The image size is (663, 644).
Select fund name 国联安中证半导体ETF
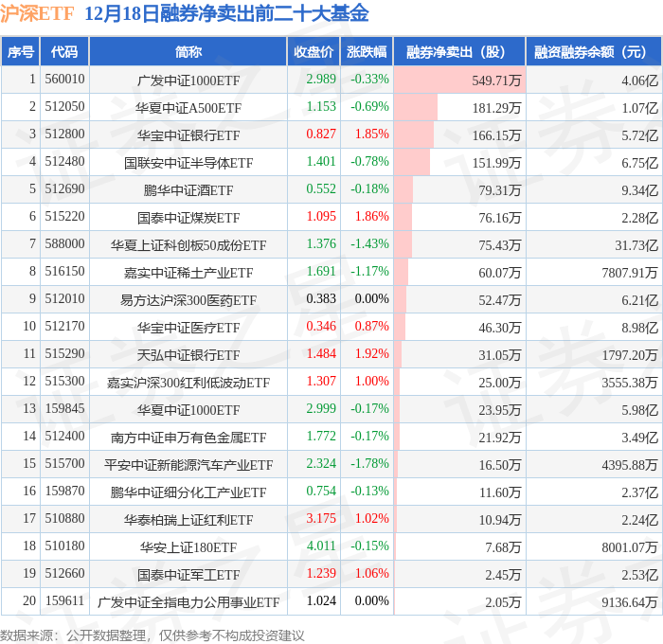tap(188, 163)
